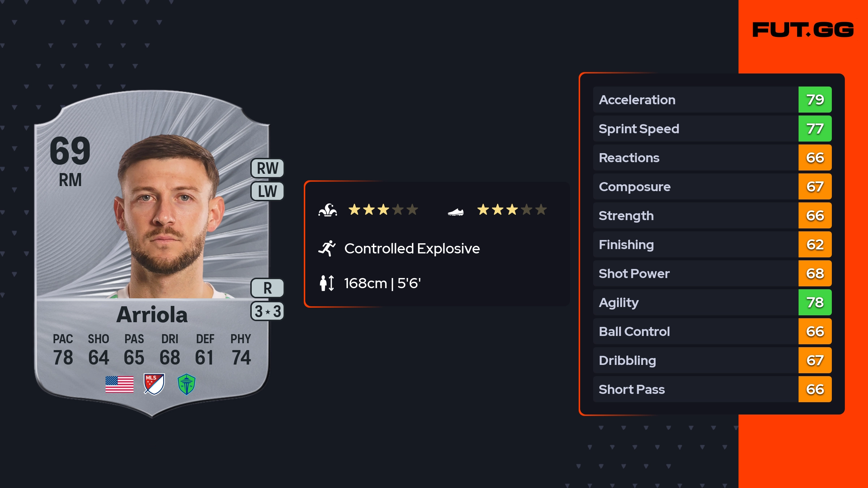Click the skill moves jester icon
This screenshot has width=868, height=488.
pos(328,210)
